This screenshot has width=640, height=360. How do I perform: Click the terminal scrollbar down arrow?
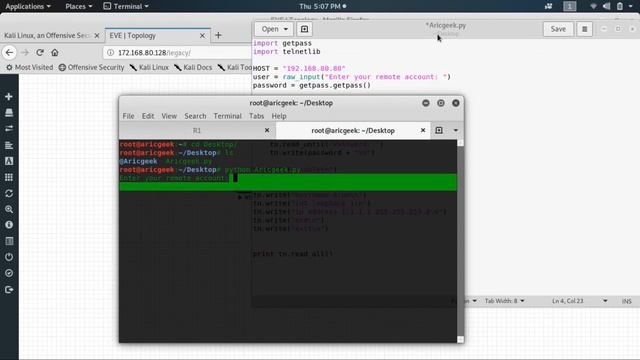point(460,340)
